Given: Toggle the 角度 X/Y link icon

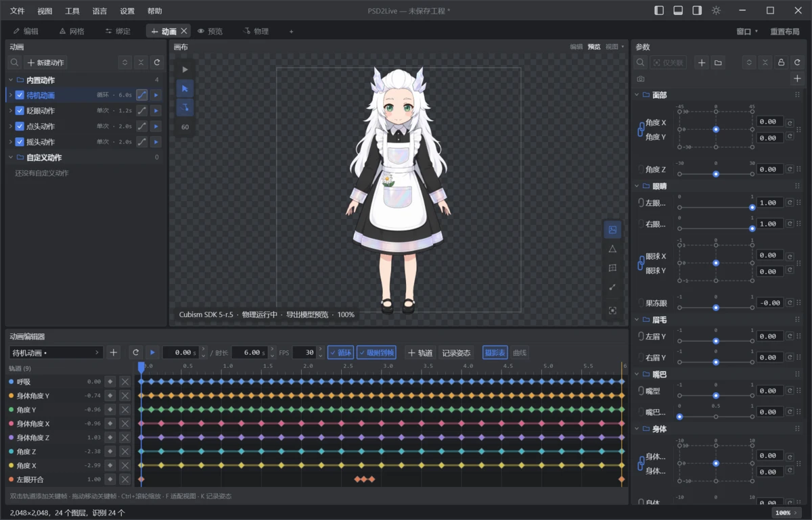Looking at the screenshot, I should point(641,130).
